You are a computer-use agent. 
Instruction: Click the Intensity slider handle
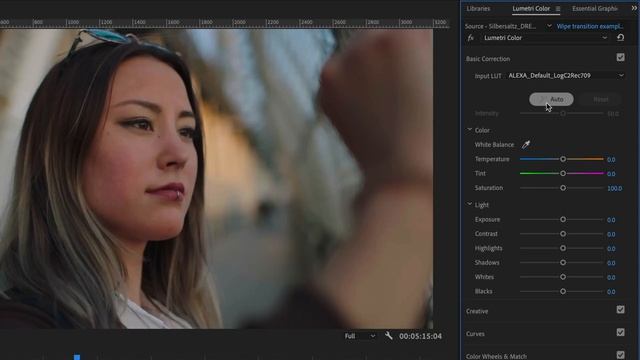pyautogui.click(x=563, y=113)
